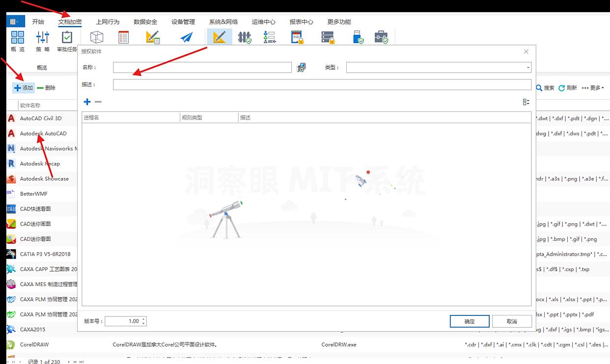This screenshot has width=610, height=364.
Task: Click the ruler-pencil with table ribbon icon
Action: coord(153,37)
